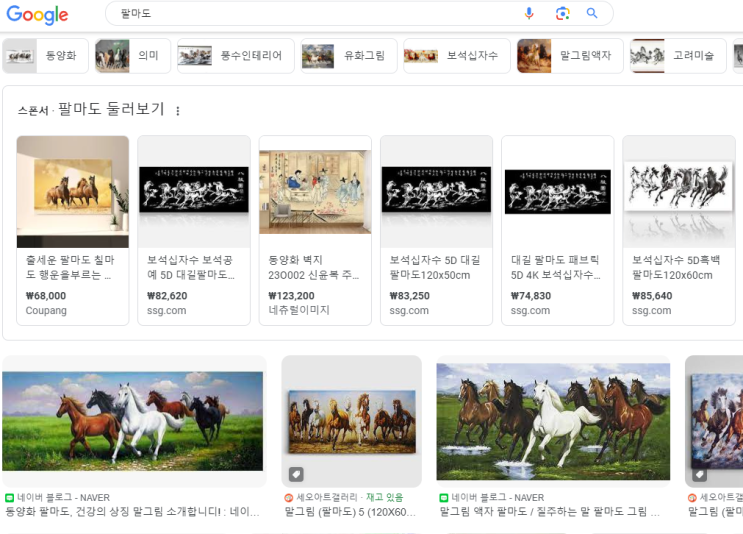Open the Coupang 출세운 팔마도 product image

click(73, 191)
